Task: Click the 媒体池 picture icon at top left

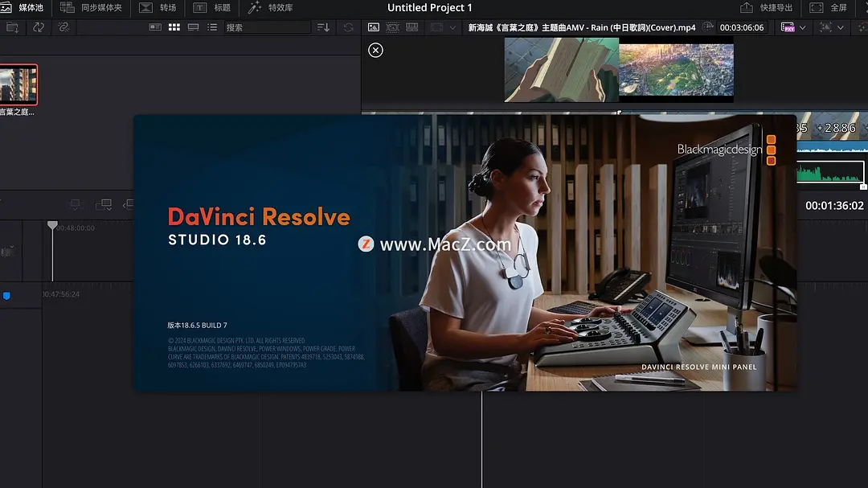Action: (x=6, y=8)
